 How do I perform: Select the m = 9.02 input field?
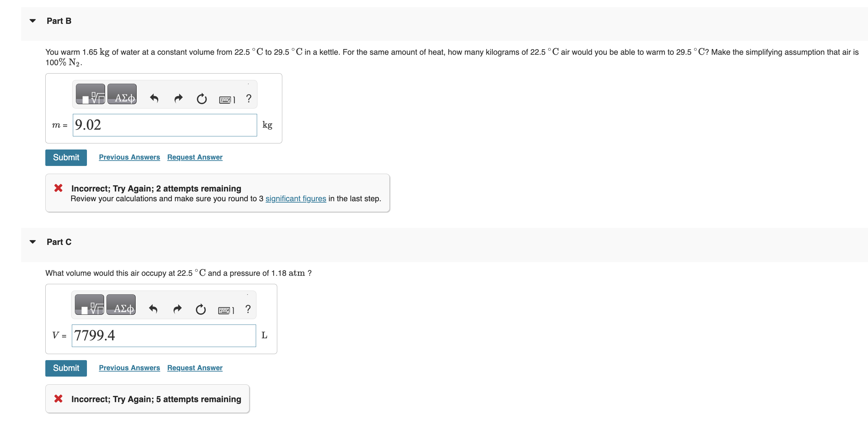pyautogui.click(x=164, y=125)
